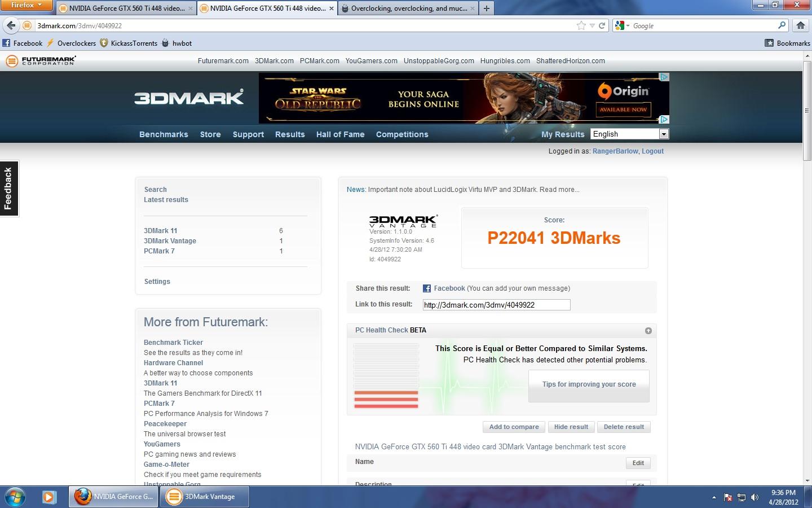Open the hwbot bookmark
The image size is (812, 508).
tap(176, 43)
